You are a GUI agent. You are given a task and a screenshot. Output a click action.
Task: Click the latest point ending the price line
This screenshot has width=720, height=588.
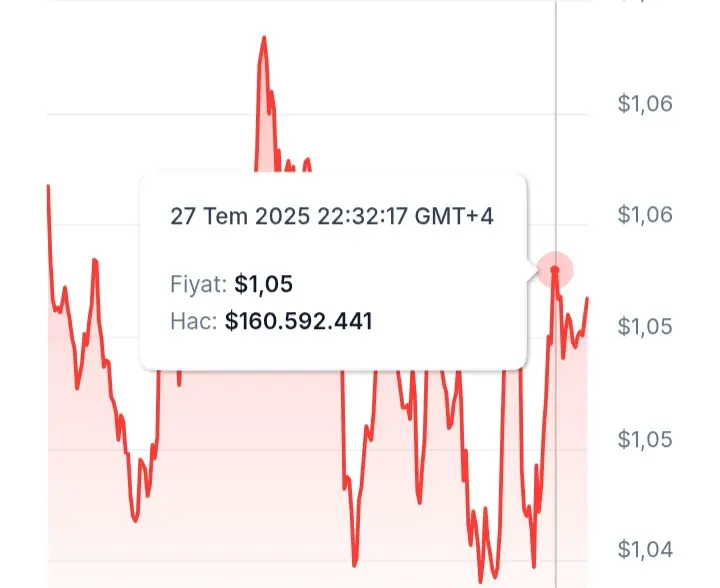587,299
